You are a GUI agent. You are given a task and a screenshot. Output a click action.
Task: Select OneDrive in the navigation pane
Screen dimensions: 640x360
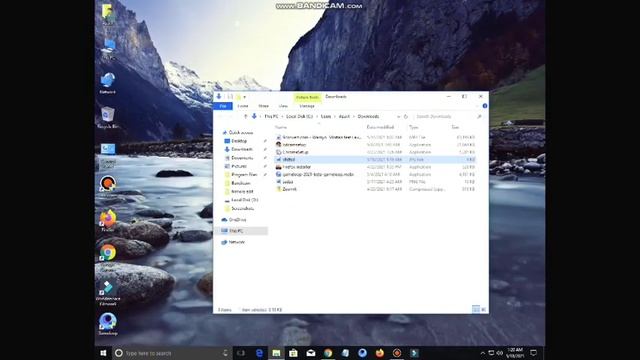pyautogui.click(x=234, y=220)
